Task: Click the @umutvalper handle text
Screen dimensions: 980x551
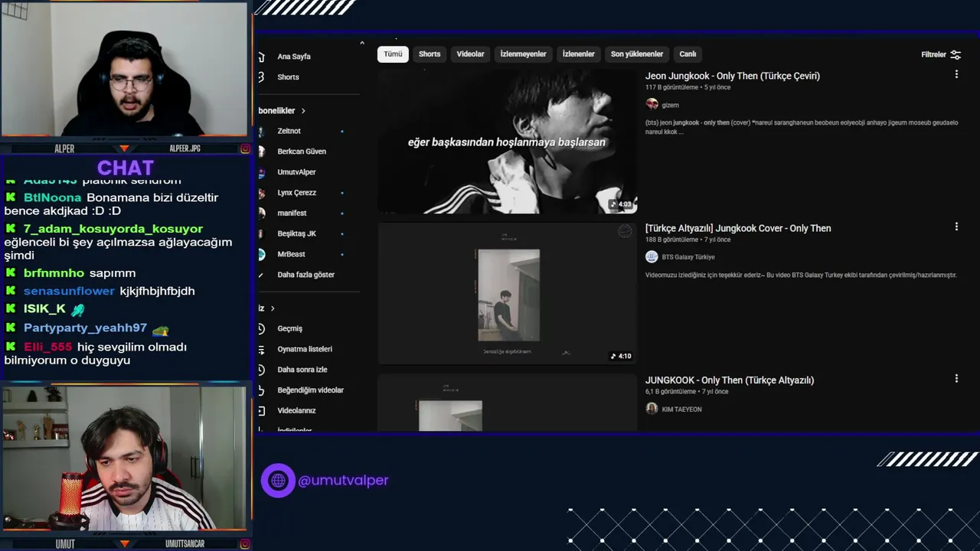Action: 343,481
